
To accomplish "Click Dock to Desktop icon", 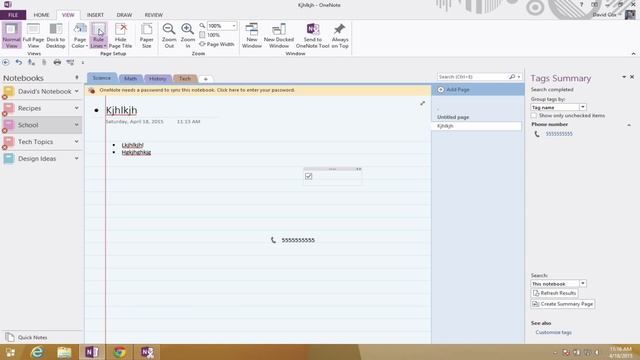I will pyautogui.click(x=56, y=36).
